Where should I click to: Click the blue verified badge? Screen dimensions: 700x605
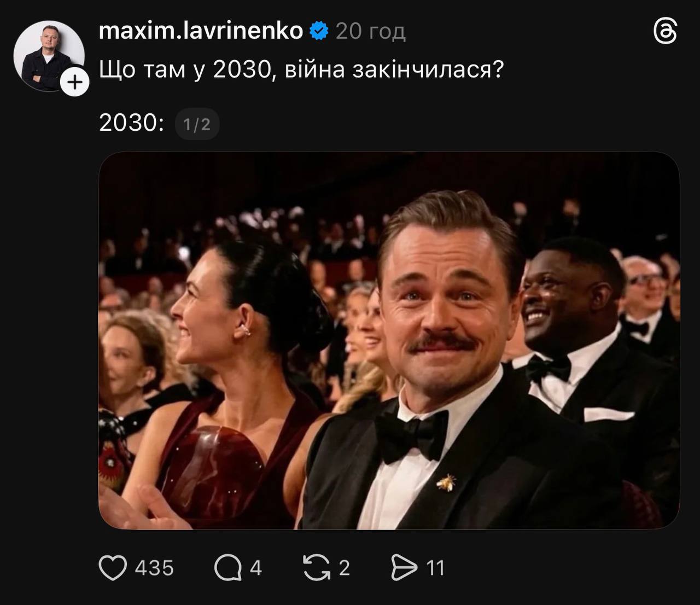pos(319,31)
